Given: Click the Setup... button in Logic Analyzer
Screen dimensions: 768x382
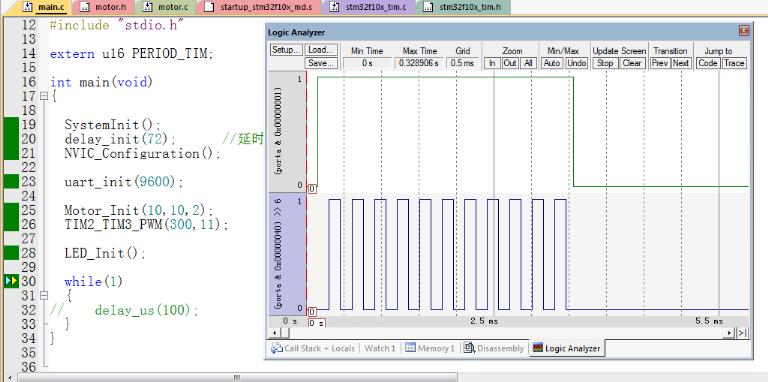Looking at the screenshot, I should pyautogui.click(x=286, y=50).
